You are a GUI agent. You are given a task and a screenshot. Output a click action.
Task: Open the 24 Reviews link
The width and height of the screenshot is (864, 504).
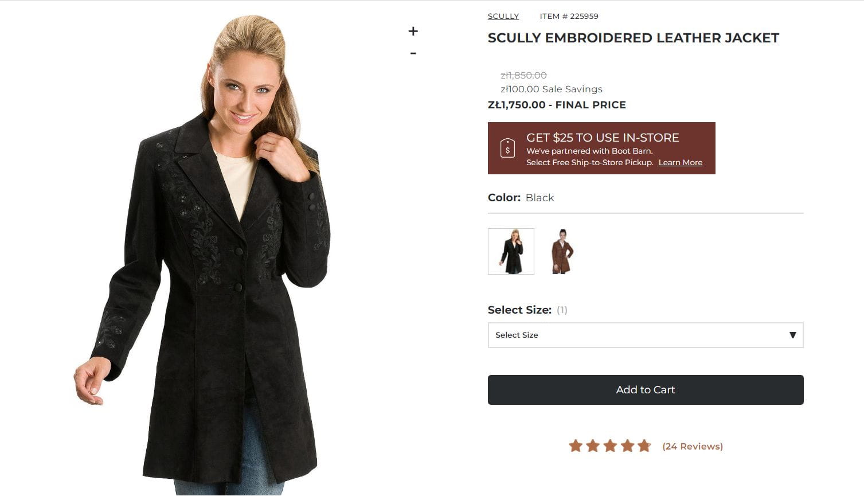tap(692, 446)
